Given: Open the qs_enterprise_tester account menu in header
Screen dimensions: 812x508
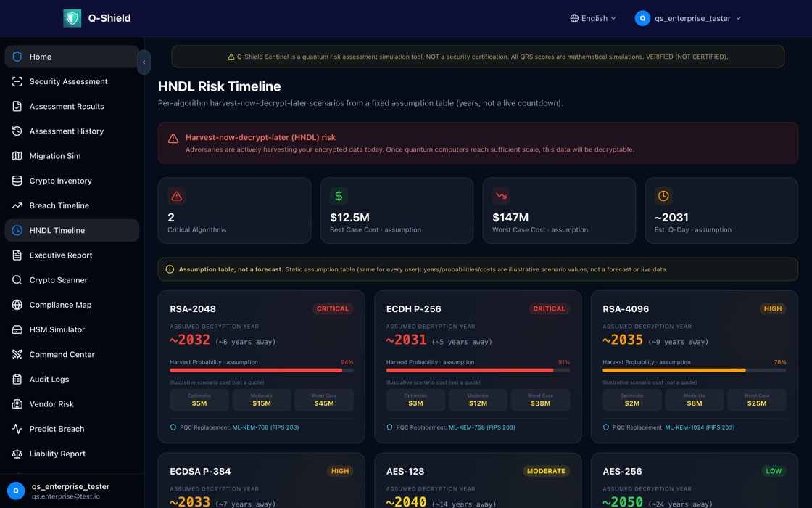Looking at the screenshot, I should pos(688,18).
